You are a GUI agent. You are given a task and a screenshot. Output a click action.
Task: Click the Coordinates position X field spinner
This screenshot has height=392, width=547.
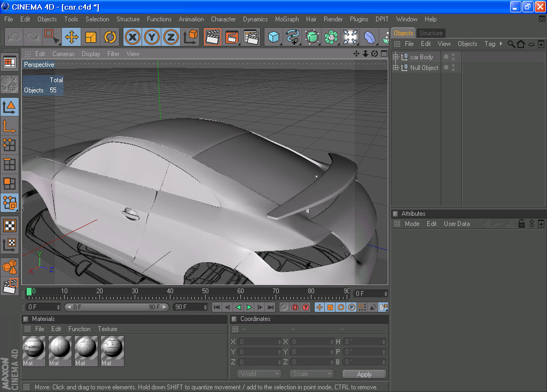click(x=279, y=342)
